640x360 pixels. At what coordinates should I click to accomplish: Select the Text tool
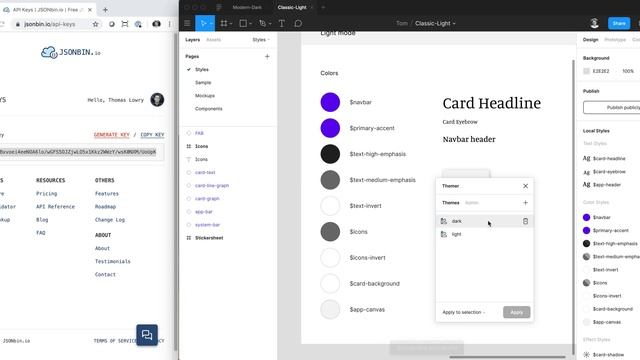[x=282, y=24]
